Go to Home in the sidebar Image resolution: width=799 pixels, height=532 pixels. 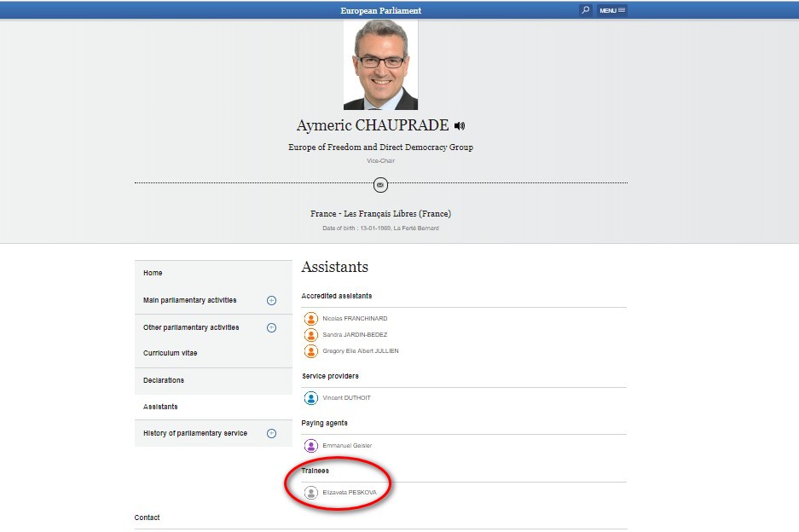tap(153, 273)
